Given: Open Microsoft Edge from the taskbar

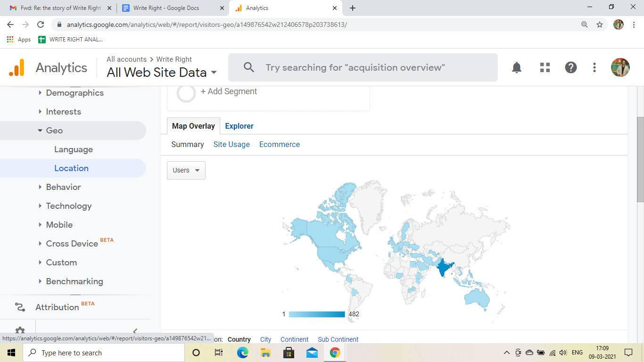Looking at the screenshot, I should point(242,353).
